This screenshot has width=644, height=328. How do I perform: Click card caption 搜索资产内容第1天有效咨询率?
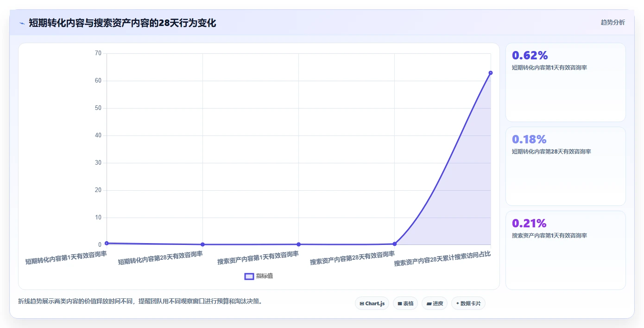(549, 236)
